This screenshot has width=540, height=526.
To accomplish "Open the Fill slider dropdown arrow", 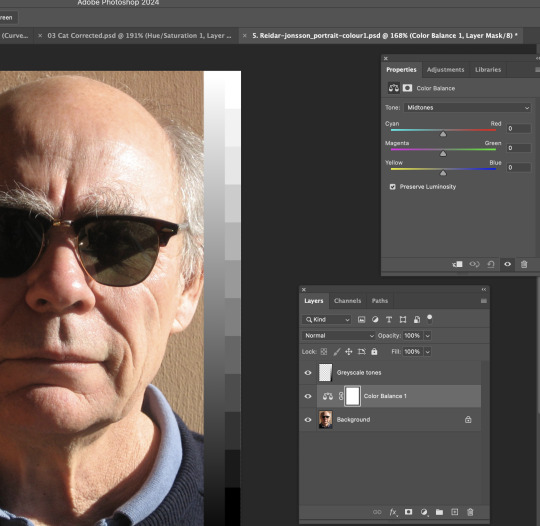I will click(427, 352).
